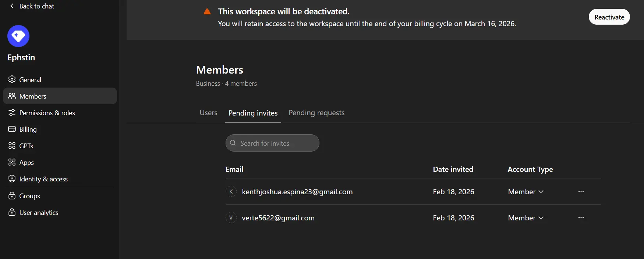
Task: Click the Ephstin workspace logo
Action: tap(18, 36)
